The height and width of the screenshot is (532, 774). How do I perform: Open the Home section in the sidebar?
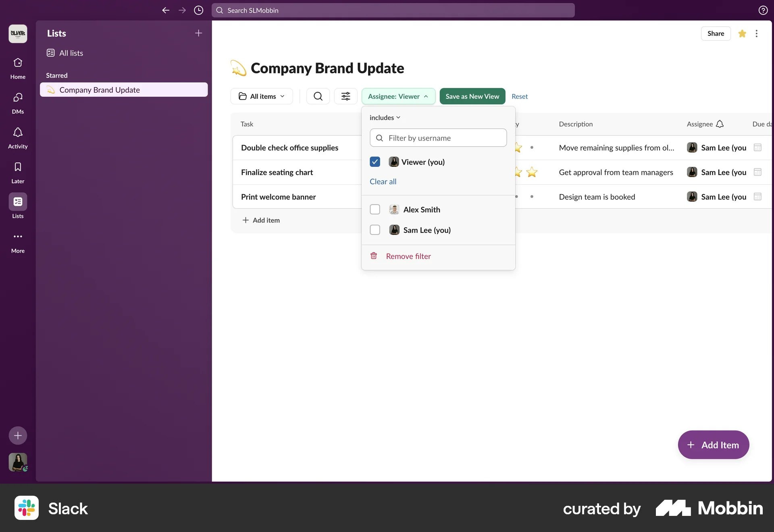(x=17, y=68)
